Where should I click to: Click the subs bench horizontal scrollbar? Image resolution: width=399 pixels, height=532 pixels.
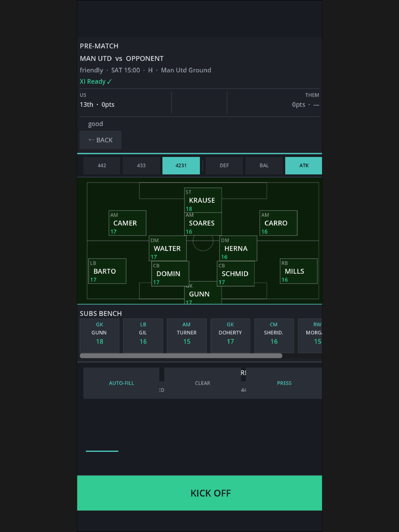coord(181,356)
